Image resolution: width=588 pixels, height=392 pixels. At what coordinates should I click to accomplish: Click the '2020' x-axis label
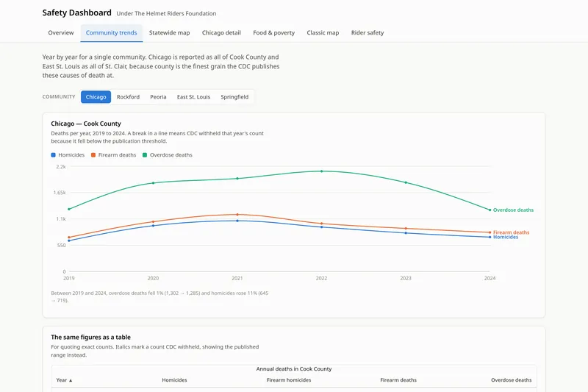pyautogui.click(x=153, y=278)
